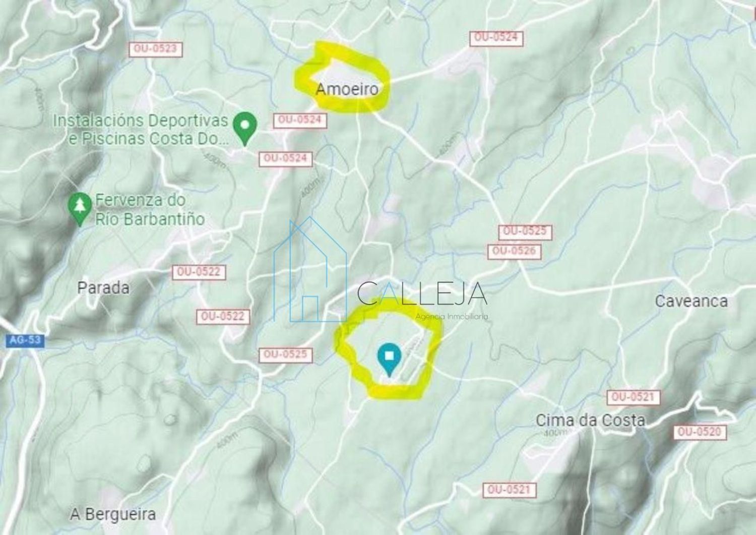Click the Fervenza do Río Barbantiño tree icon
Screen dimensions: 756x535
[x=80, y=209]
